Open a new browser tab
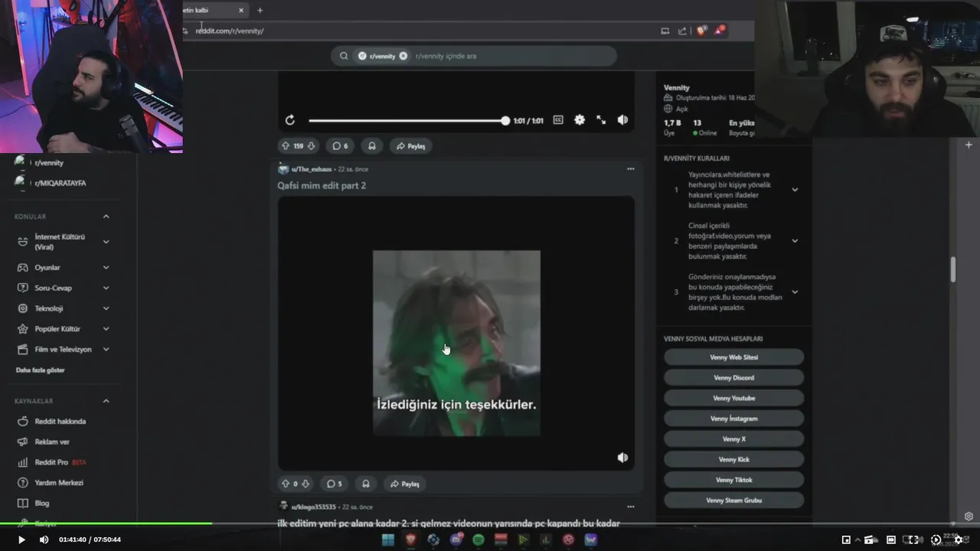 click(260, 10)
